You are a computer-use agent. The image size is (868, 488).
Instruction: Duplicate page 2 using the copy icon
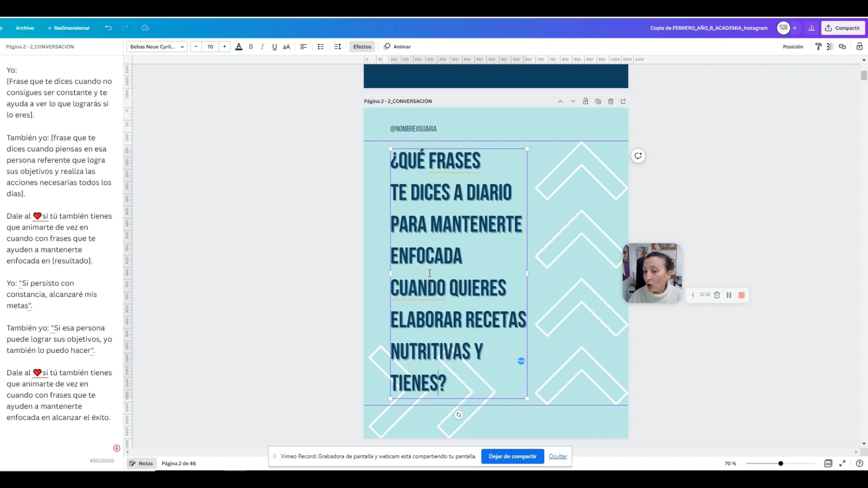598,101
